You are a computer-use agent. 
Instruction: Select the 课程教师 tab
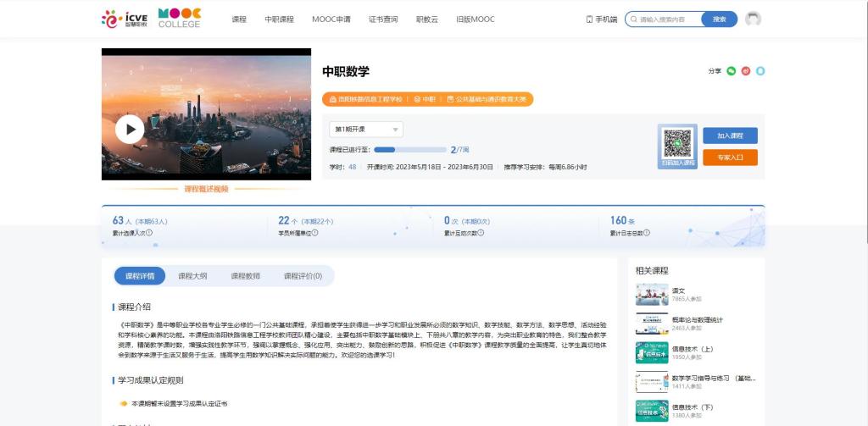click(x=245, y=276)
